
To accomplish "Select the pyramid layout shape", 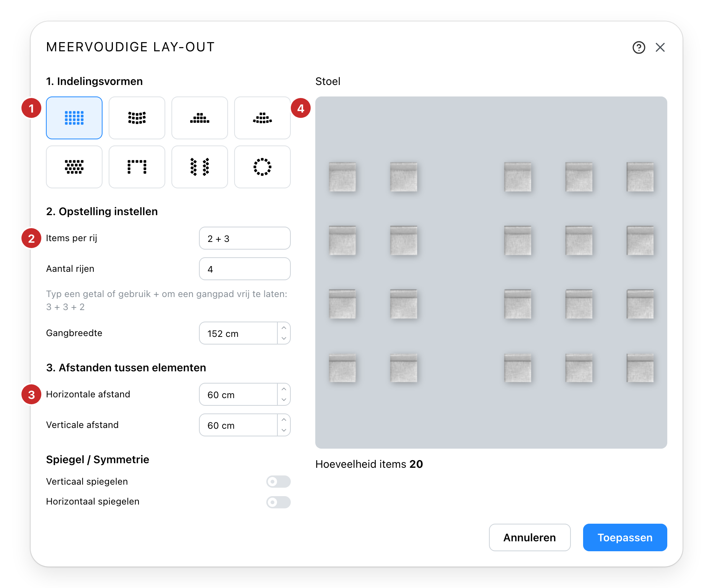I will 200,118.
